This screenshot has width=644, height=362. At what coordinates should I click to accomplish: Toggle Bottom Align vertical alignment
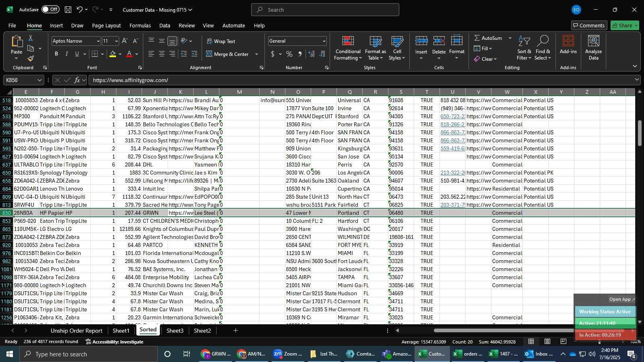(172, 41)
